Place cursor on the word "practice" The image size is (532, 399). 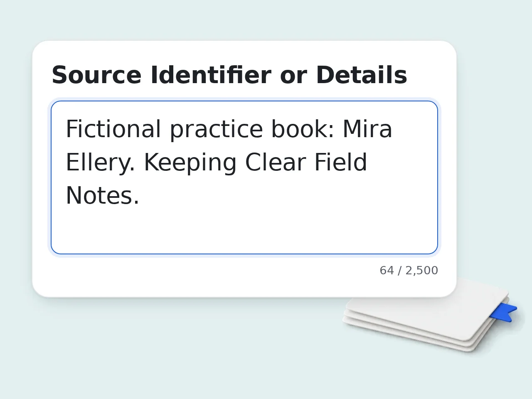pyautogui.click(x=216, y=129)
